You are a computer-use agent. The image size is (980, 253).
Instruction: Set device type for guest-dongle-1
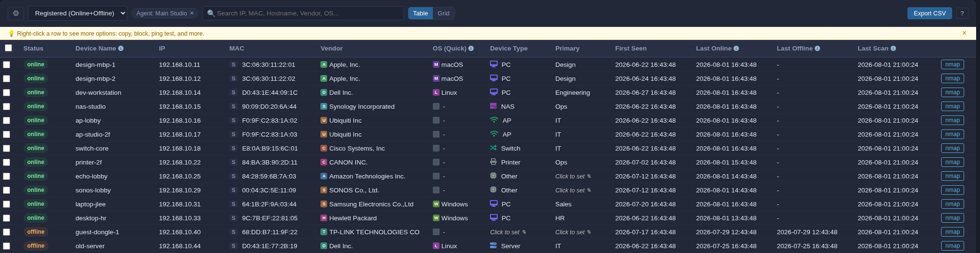point(508,232)
